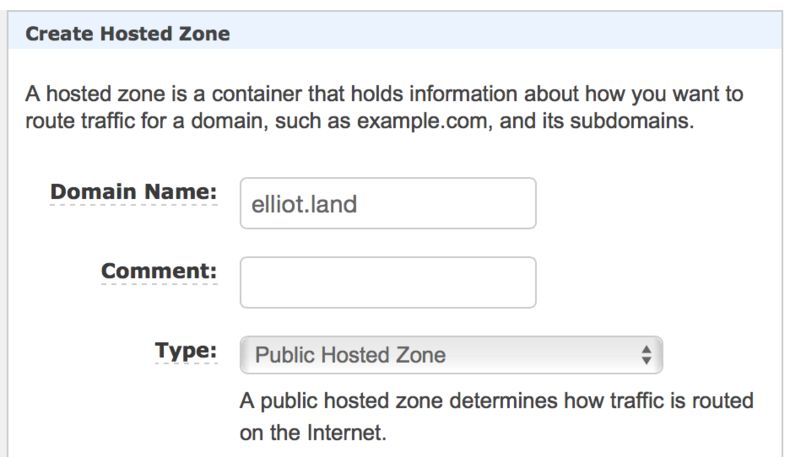Click the public hosted zone help text
The image size is (790, 457).
coord(495,417)
